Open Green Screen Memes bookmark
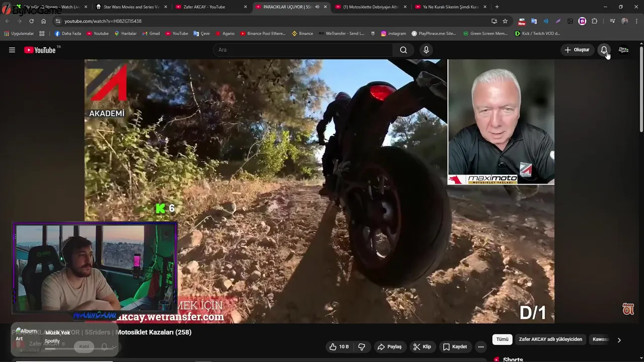Image resolution: width=644 pixels, height=362 pixels. point(486,34)
